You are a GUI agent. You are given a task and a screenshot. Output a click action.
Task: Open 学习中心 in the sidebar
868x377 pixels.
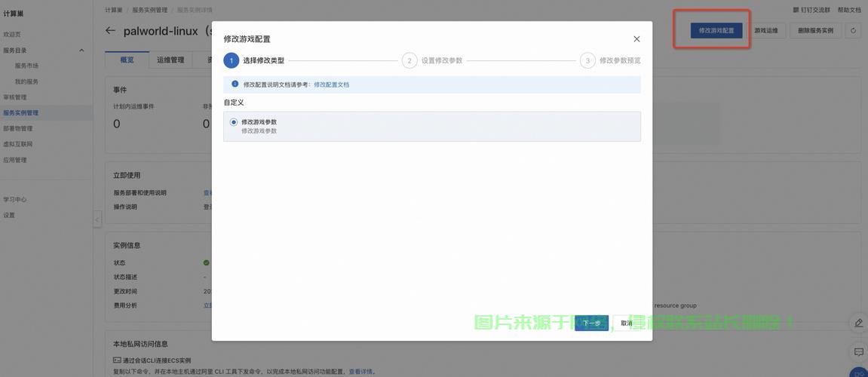coord(15,199)
